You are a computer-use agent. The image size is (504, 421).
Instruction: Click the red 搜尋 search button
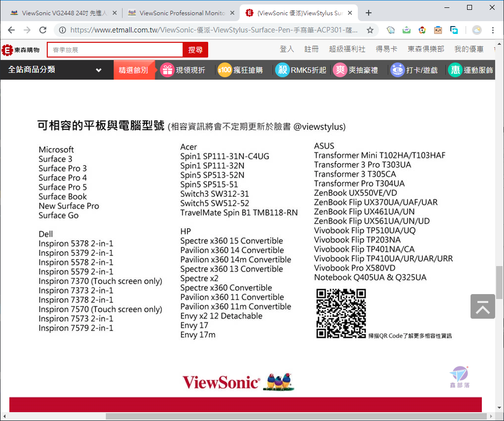click(195, 50)
